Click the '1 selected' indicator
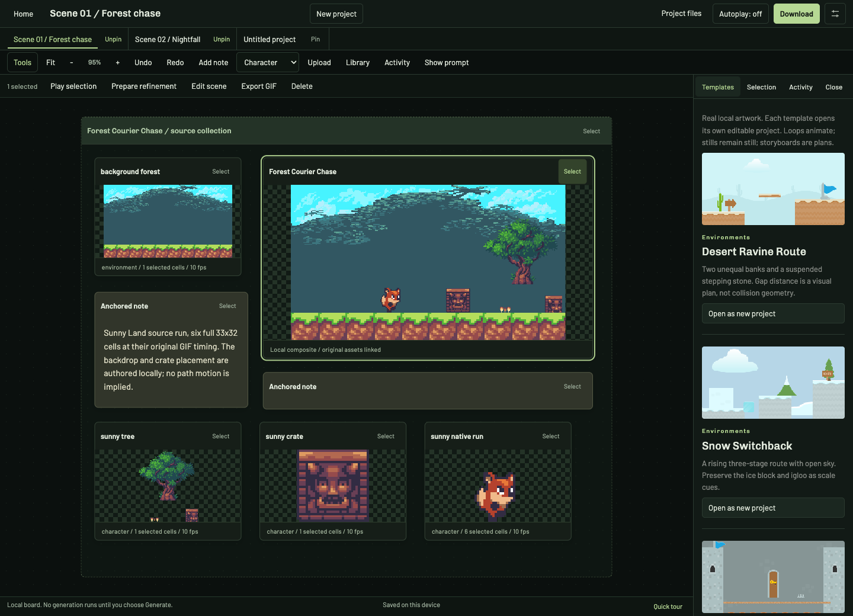The width and height of the screenshot is (853, 616). click(x=23, y=86)
